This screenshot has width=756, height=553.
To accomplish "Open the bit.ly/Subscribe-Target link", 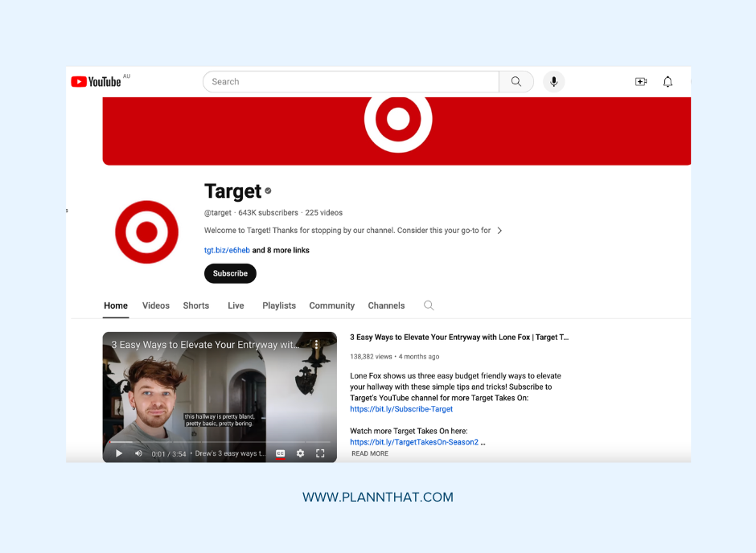I will point(401,409).
